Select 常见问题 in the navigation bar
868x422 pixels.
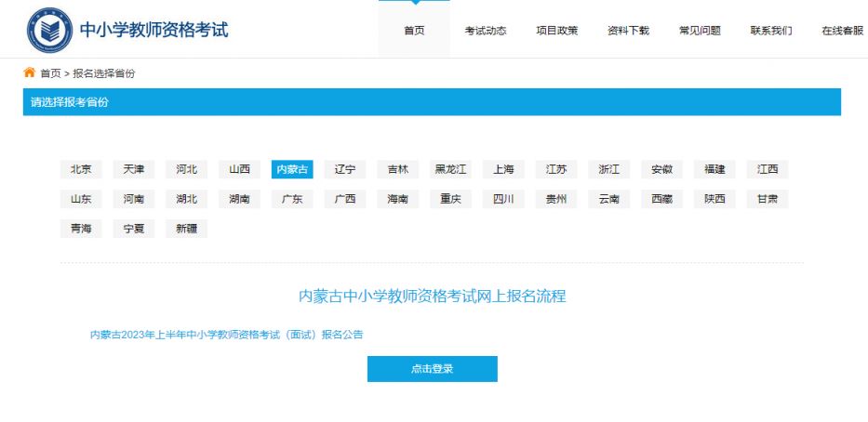[x=700, y=31]
